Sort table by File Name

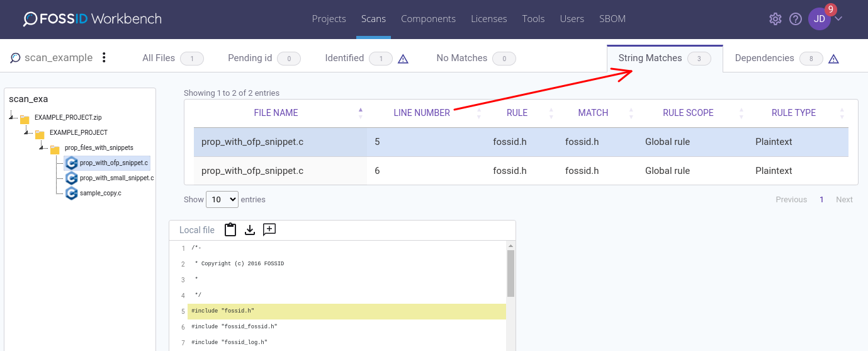276,113
